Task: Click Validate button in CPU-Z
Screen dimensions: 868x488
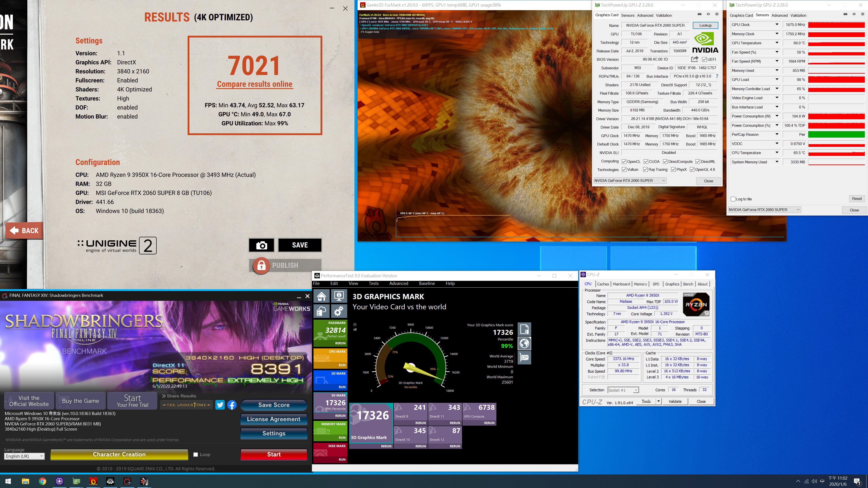Action: pos(675,401)
